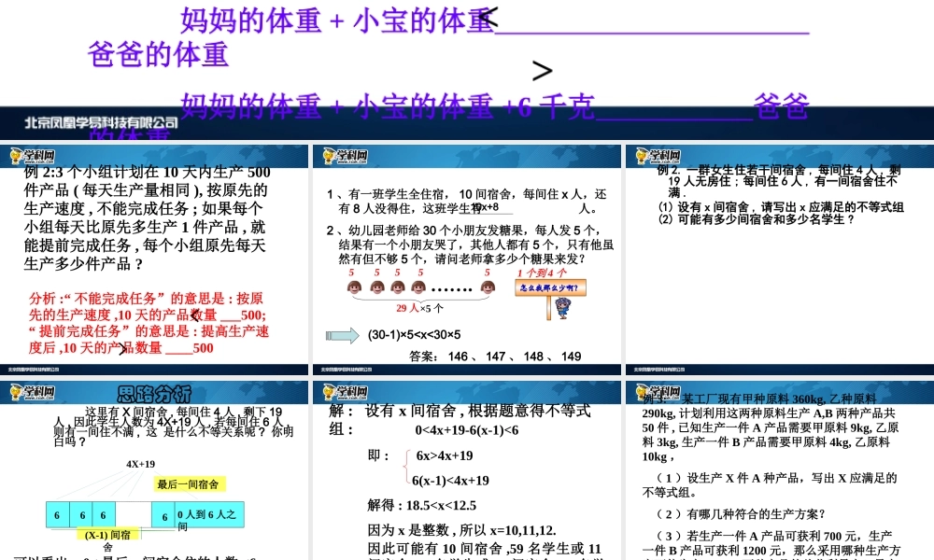Click the line 6x>4x+19
Viewport: 934px width, 560px height.
pyautogui.click(x=445, y=455)
